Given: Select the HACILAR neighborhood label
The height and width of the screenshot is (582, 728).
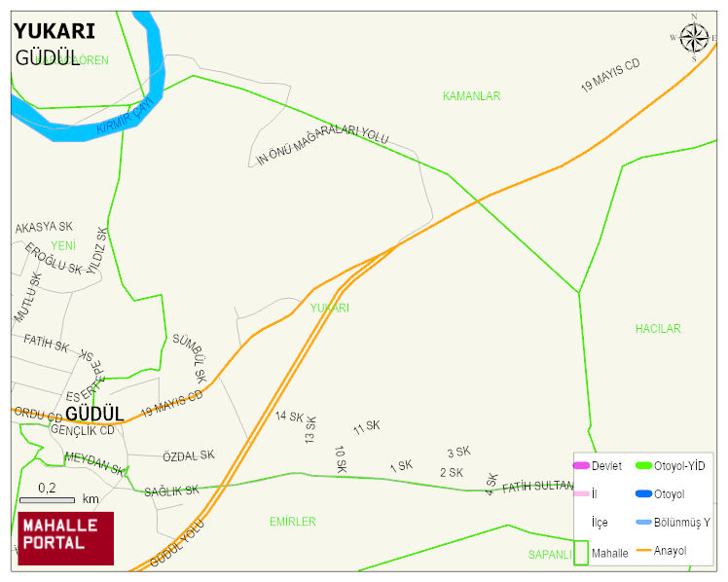Looking at the screenshot, I should [658, 329].
